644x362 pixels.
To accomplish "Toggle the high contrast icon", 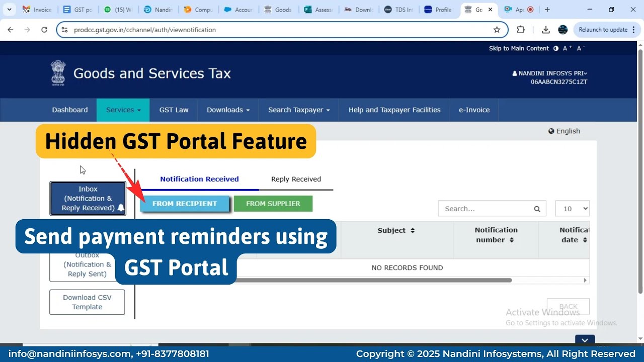I will point(556,48).
